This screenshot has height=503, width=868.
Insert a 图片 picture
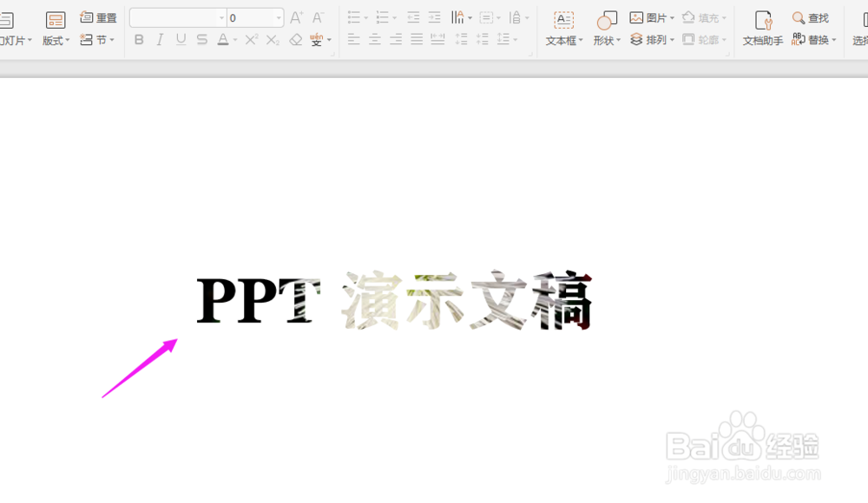[x=648, y=17]
